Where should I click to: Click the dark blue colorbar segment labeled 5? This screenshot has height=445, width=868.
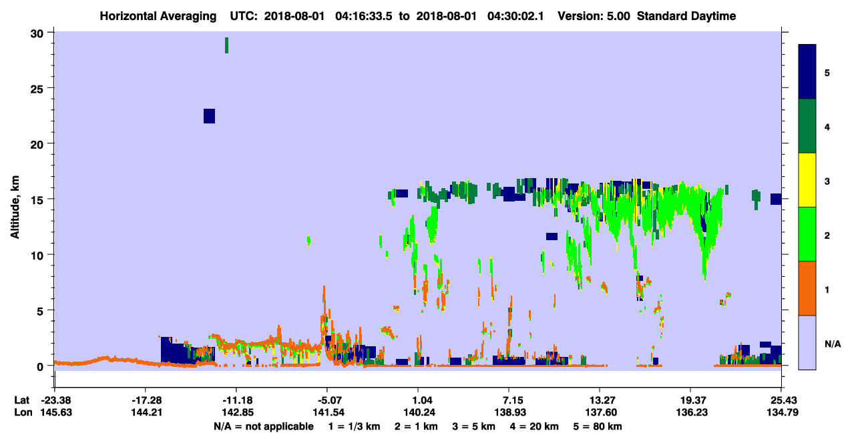[807, 72]
